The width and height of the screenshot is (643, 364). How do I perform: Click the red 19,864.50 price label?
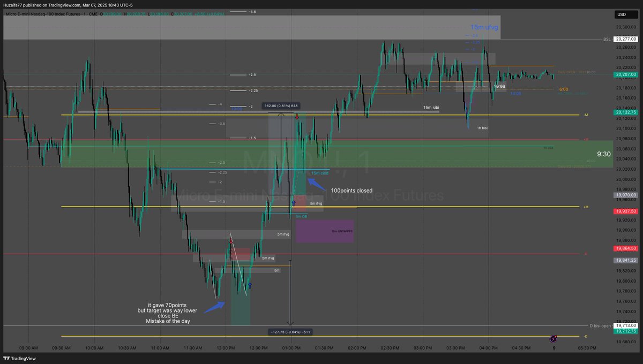tap(625, 248)
